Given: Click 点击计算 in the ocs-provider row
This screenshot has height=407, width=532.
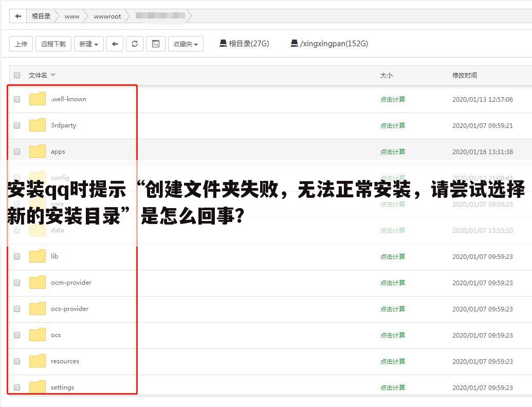Looking at the screenshot, I should pyautogui.click(x=393, y=309).
